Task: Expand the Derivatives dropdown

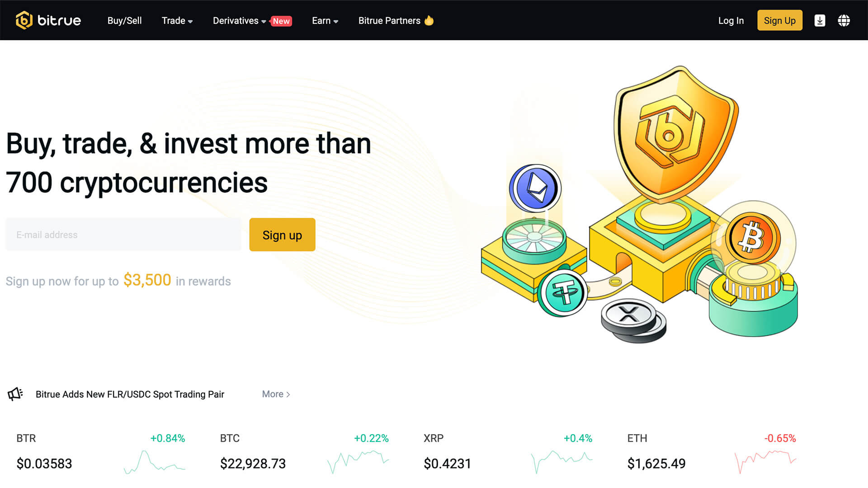Action: [240, 21]
